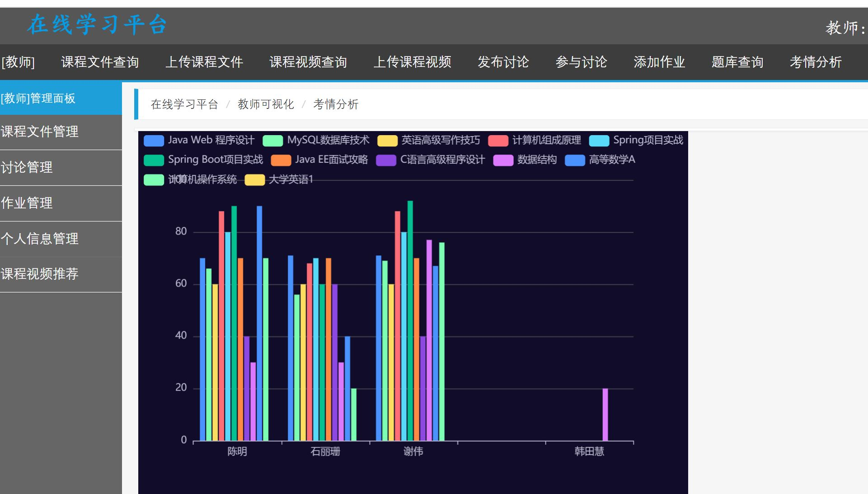This screenshot has width=868, height=494.
Task: Click the 大学英语1 yellow legend icon
Action: tap(254, 180)
